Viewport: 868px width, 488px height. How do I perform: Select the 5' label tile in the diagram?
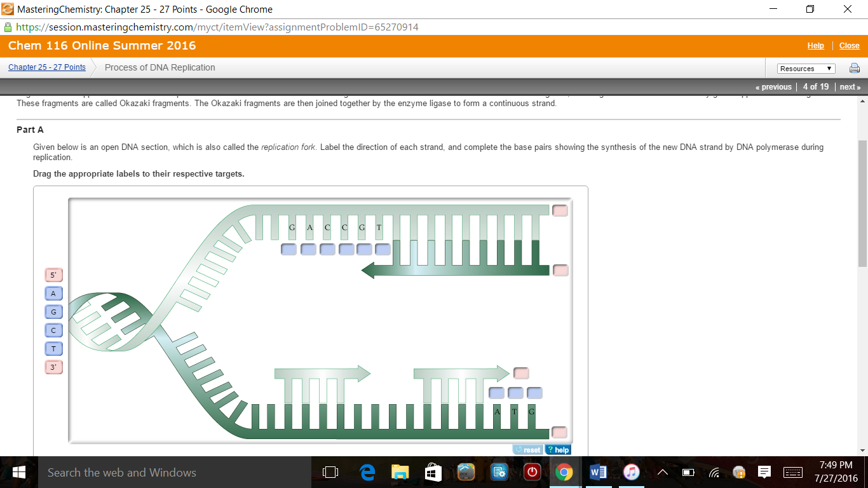[53, 275]
